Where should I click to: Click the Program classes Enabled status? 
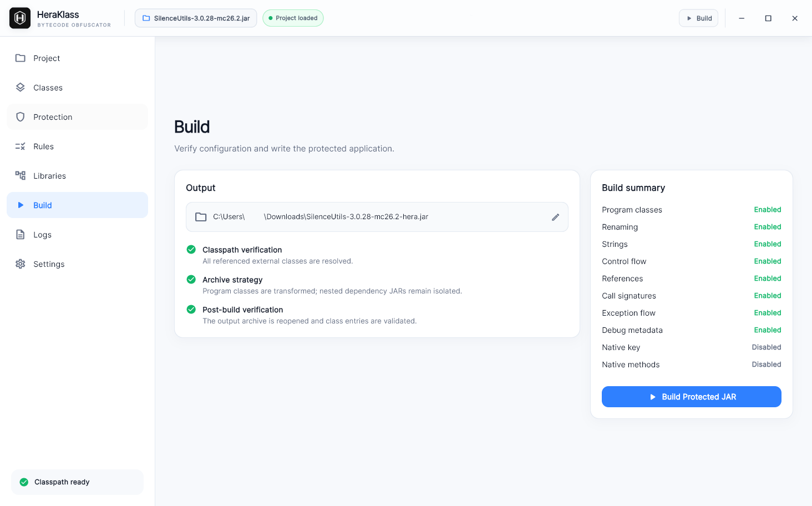tap(768, 210)
